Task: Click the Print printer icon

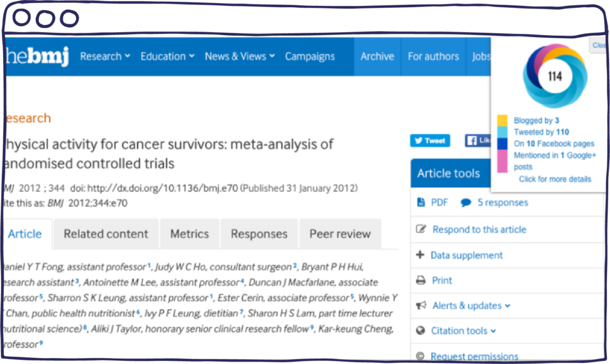Action: (421, 280)
